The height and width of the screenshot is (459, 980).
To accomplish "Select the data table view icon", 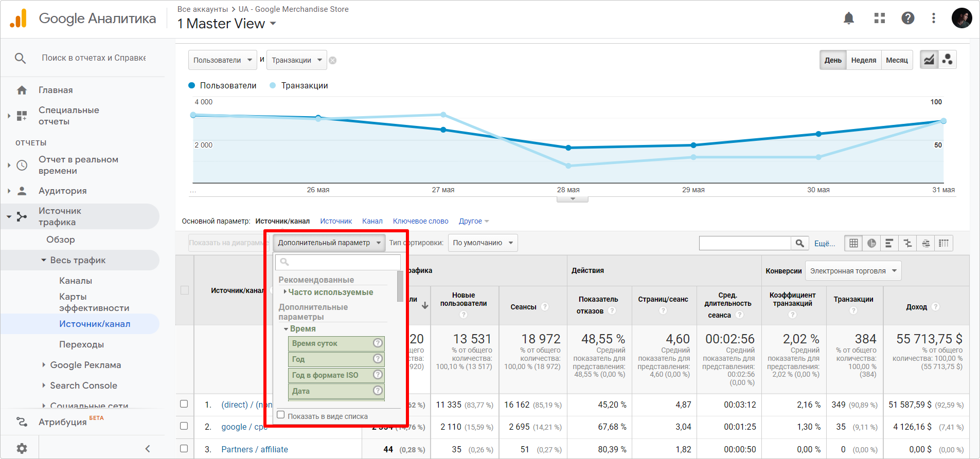I will click(x=853, y=243).
